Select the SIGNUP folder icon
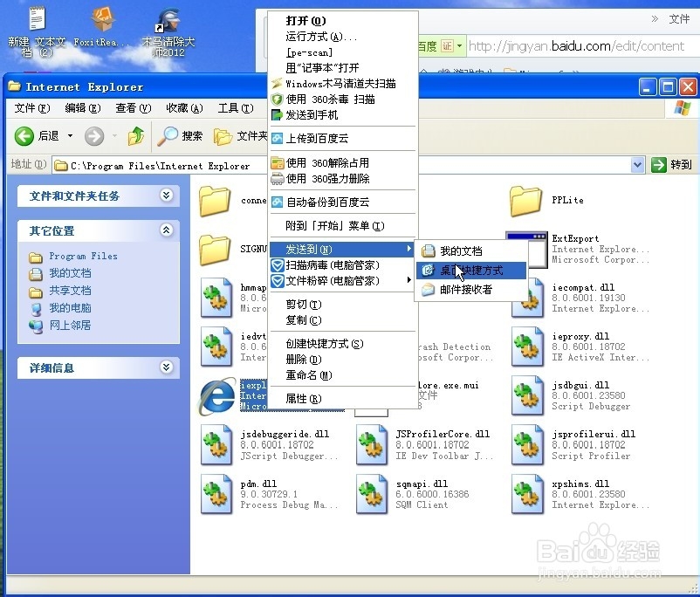 (215, 250)
